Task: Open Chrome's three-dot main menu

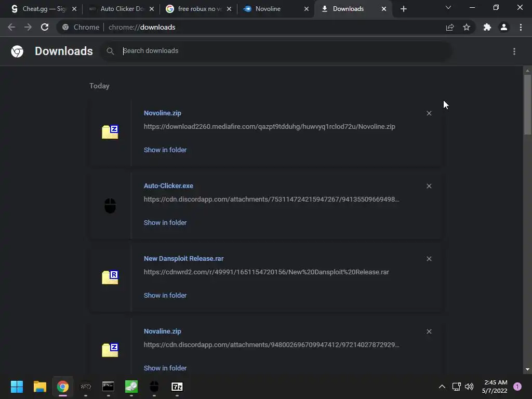Action: 521,27
